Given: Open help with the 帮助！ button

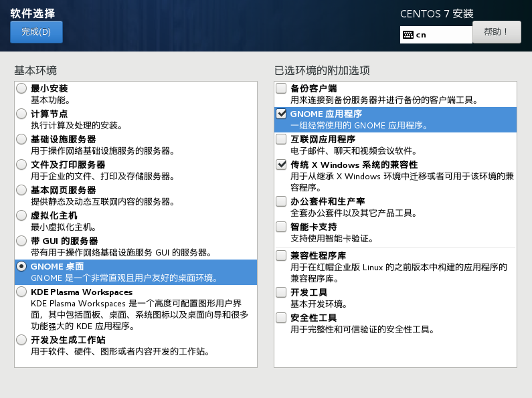Looking at the screenshot, I should pos(497,32).
